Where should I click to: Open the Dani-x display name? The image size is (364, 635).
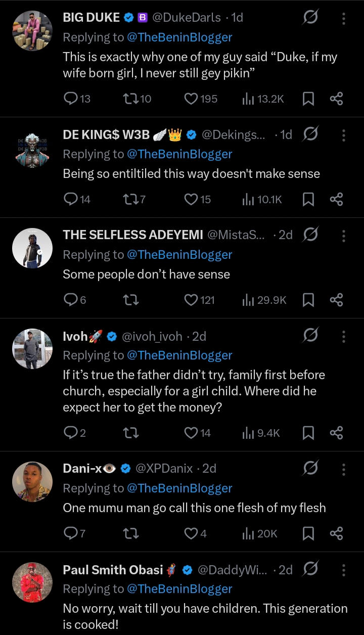pos(82,469)
